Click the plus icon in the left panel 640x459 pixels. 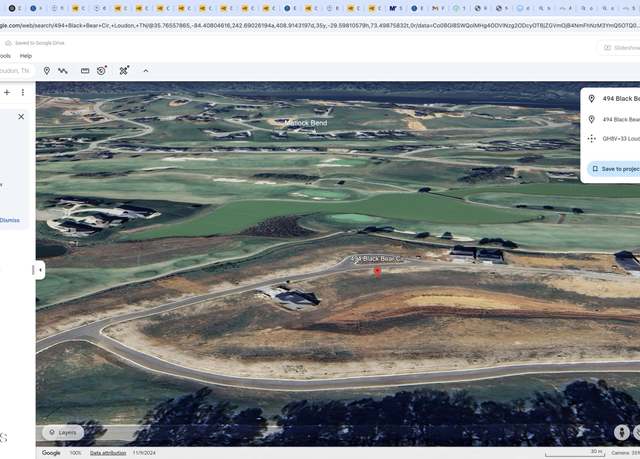click(7, 93)
